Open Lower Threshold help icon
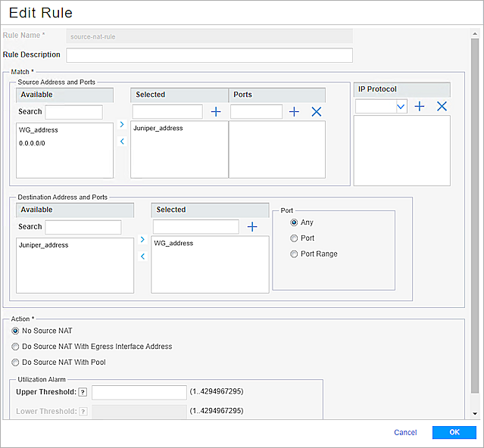This screenshot has width=484, height=448. coord(83,412)
